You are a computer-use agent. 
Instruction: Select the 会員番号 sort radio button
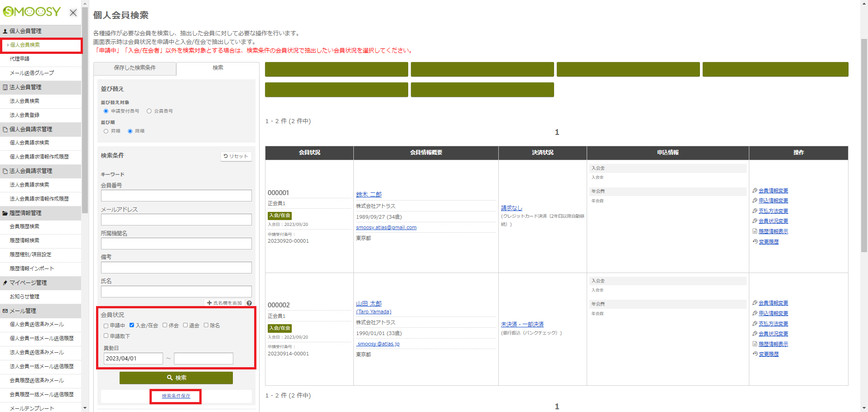pyautogui.click(x=149, y=111)
